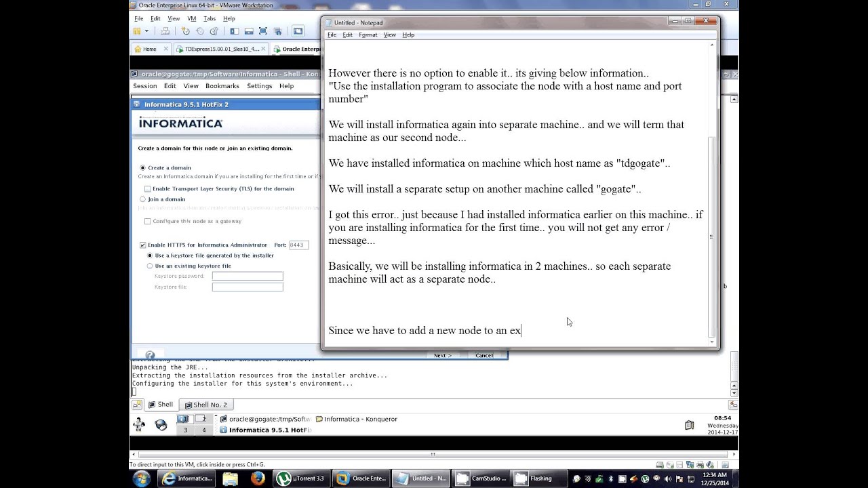
Task: Click KDE panel clock showing 08:54
Action: (722, 425)
